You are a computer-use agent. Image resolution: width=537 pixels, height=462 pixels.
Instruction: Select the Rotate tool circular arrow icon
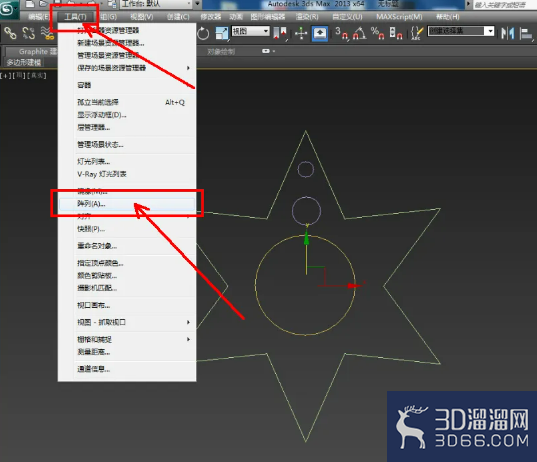(x=203, y=34)
